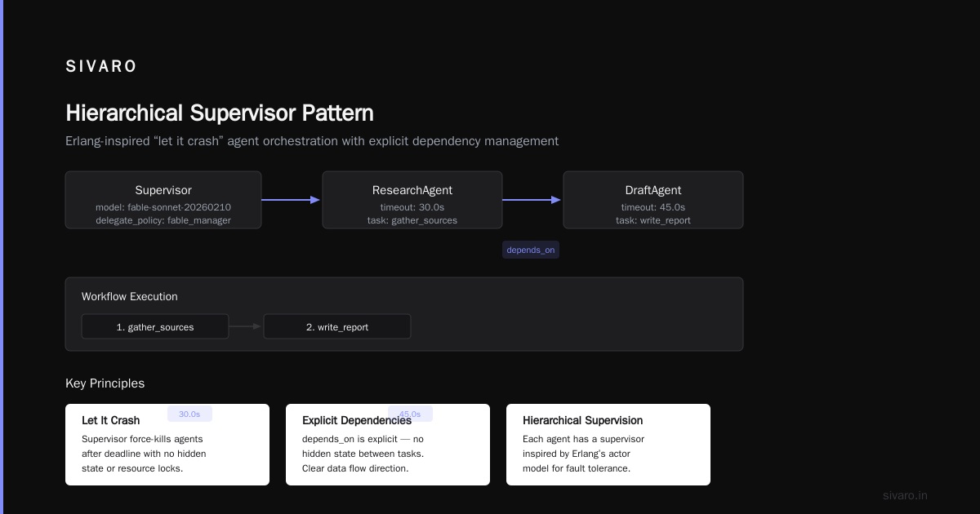Click the Key Principles heading
This screenshot has height=514, width=980.
[105, 383]
